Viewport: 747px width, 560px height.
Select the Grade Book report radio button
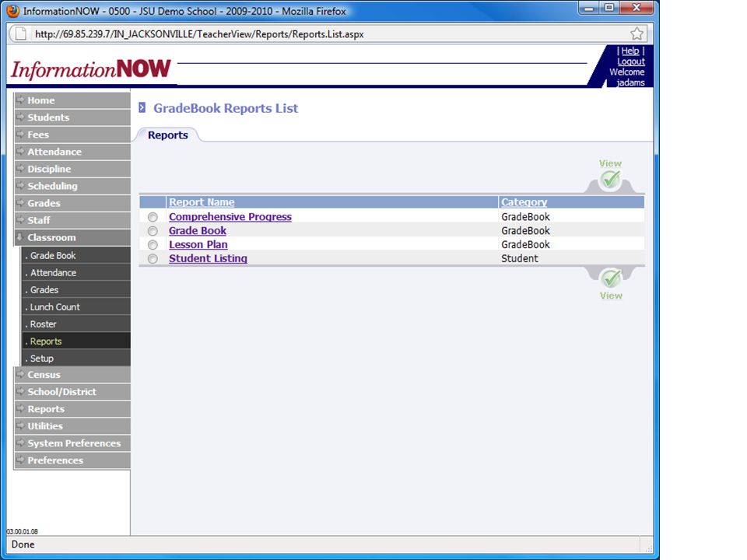point(153,231)
